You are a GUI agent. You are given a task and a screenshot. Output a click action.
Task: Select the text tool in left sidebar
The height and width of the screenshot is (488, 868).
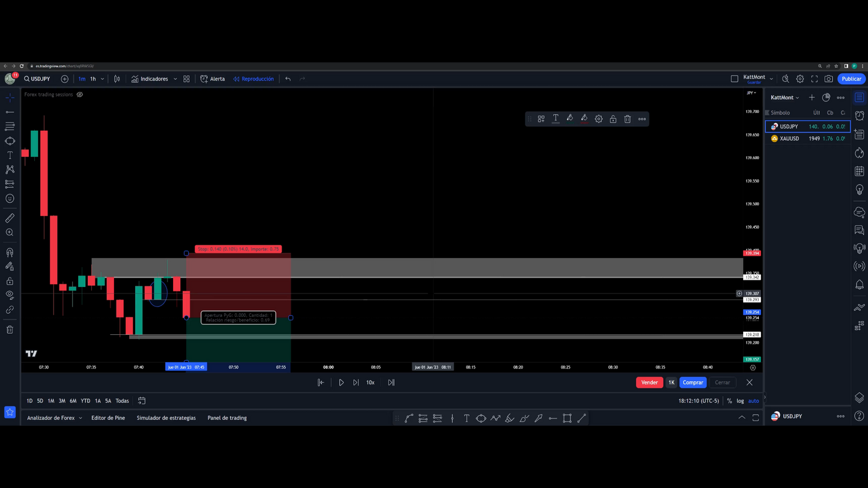(x=10, y=155)
